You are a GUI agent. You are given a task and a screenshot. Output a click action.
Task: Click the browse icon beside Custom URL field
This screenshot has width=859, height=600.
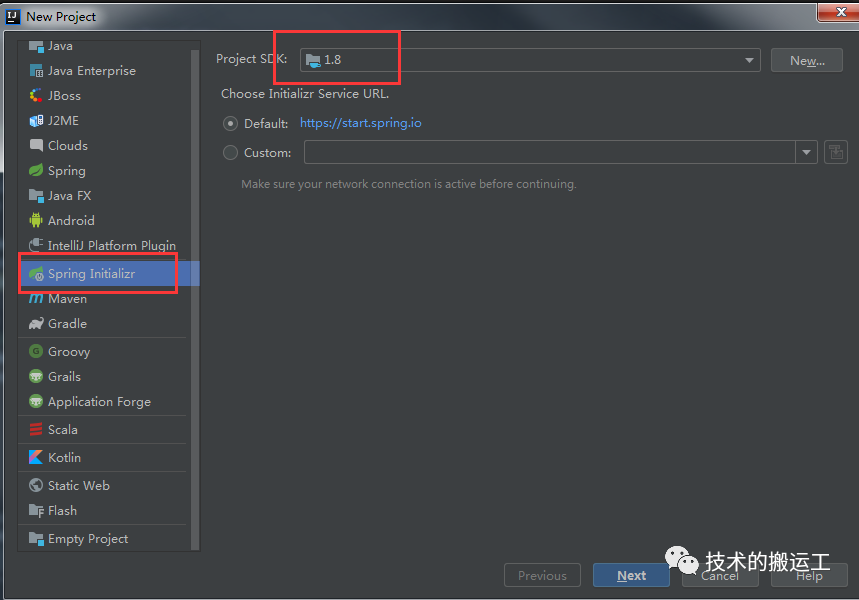coord(836,152)
